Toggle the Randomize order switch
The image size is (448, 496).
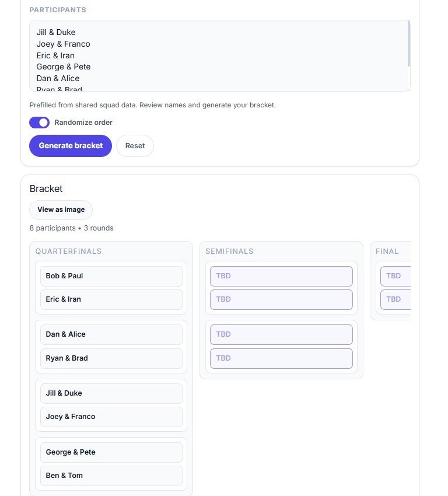(39, 123)
